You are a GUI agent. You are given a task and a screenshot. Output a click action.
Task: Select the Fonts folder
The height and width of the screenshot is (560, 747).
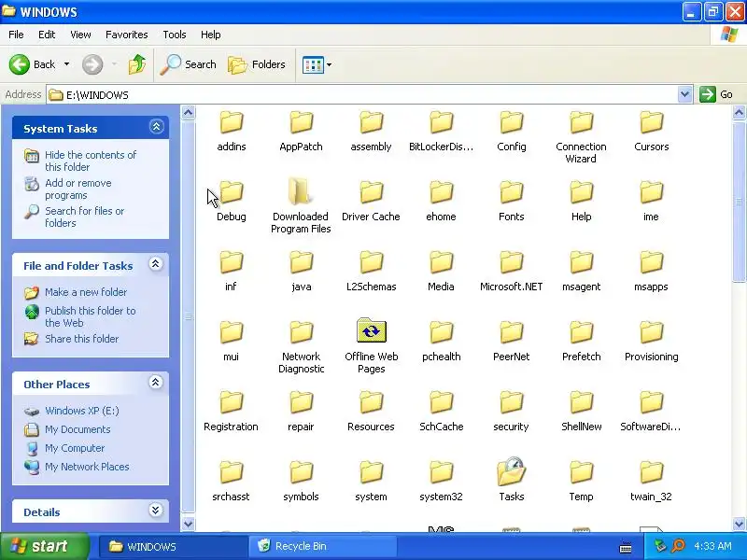tap(511, 200)
